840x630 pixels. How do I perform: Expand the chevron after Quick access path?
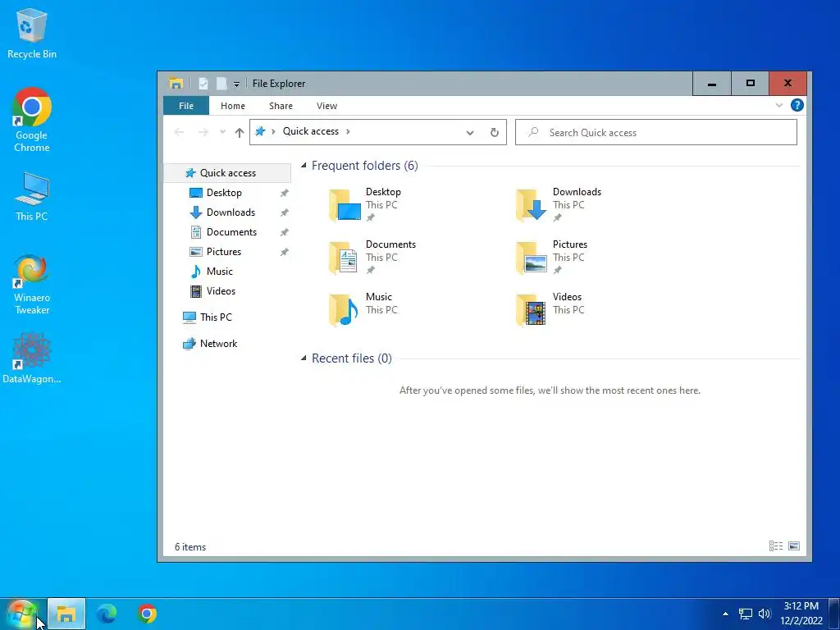pos(348,131)
